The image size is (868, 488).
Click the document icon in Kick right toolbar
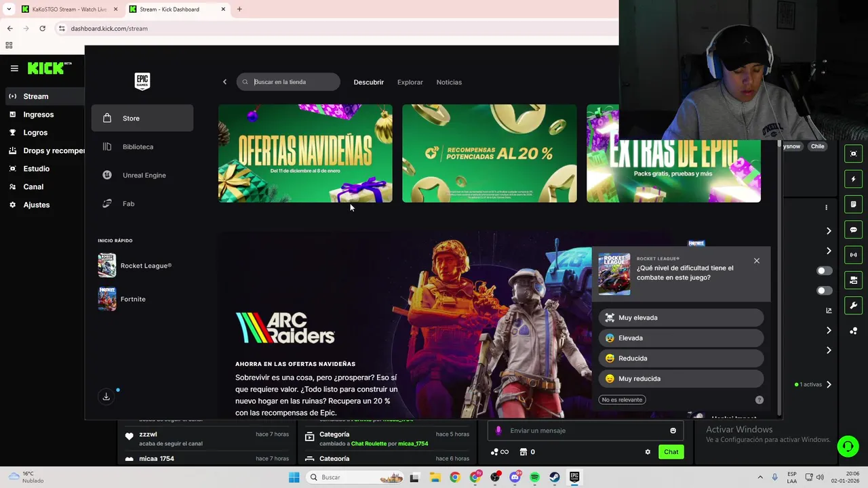point(853,204)
